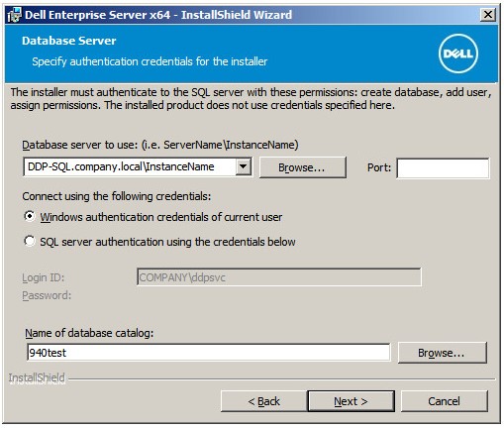Click the 'Name of database catalog' label

click(89, 333)
